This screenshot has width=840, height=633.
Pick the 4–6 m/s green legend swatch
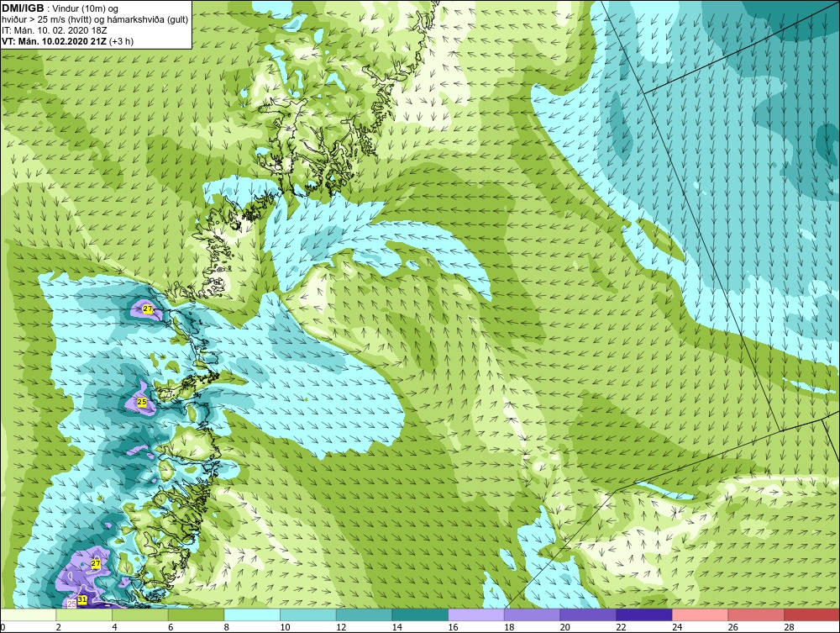click(139, 615)
